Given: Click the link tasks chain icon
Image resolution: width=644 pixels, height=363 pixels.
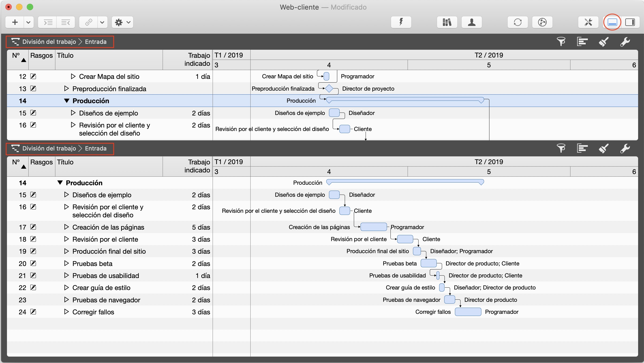Looking at the screenshot, I should 89,22.
